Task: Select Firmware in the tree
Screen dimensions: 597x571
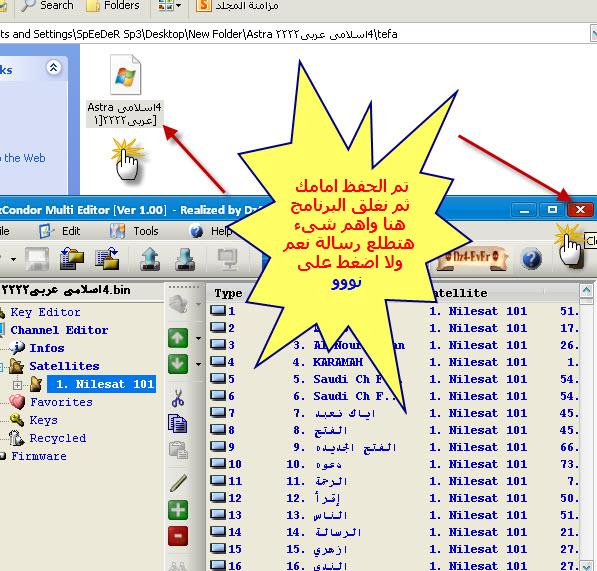Action: click(38, 456)
